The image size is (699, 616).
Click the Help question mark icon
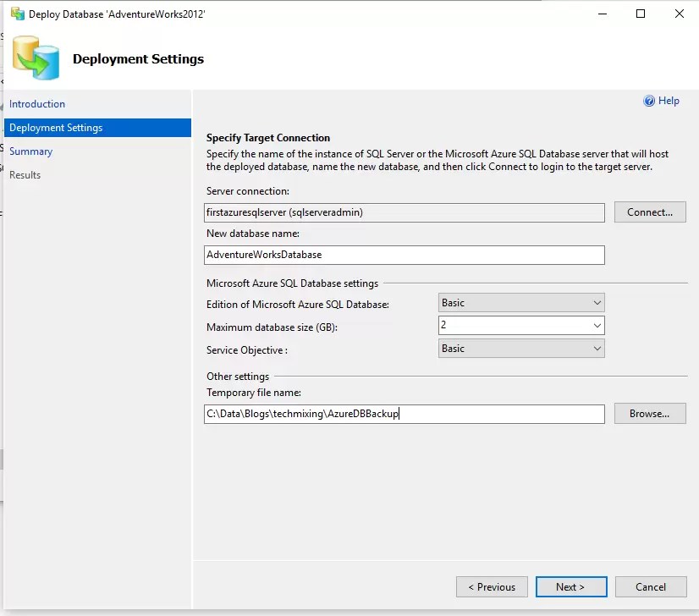coord(649,101)
